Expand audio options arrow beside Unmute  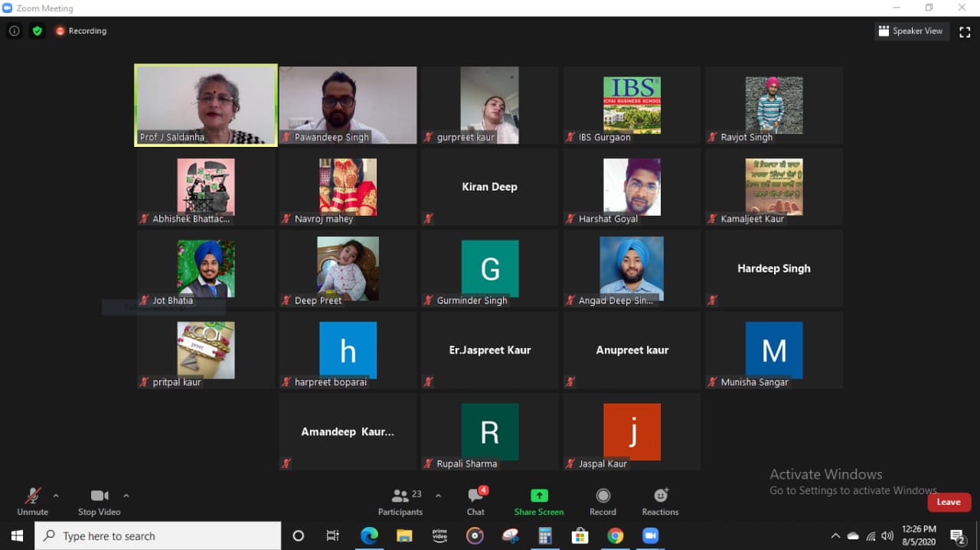pyautogui.click(x=56, y=496)
